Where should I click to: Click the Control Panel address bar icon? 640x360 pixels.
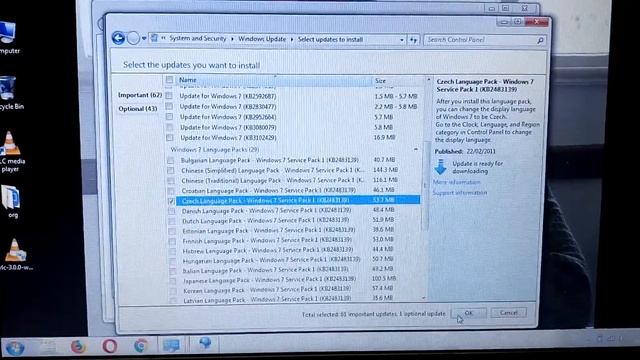coord(154,38)
